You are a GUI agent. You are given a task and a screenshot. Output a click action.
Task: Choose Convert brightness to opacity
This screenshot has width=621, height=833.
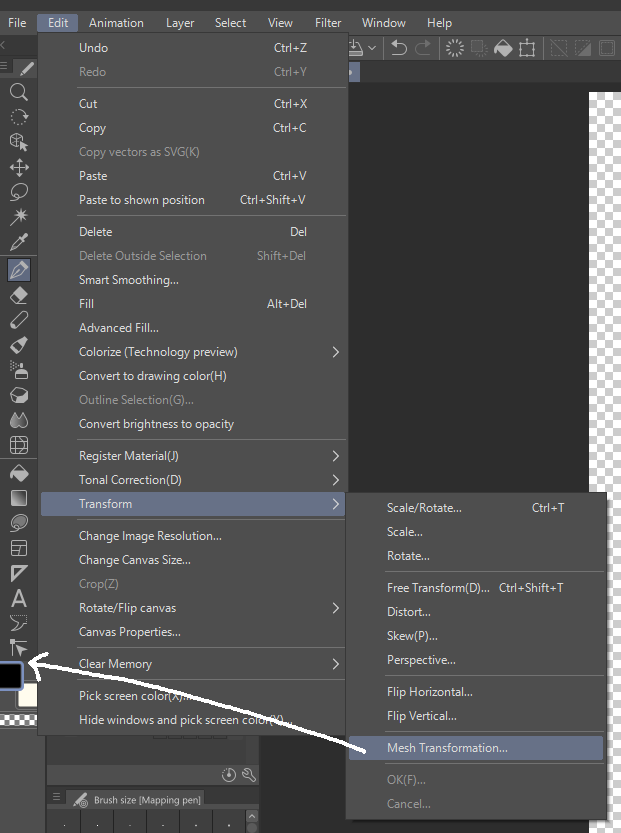(193, 424)
